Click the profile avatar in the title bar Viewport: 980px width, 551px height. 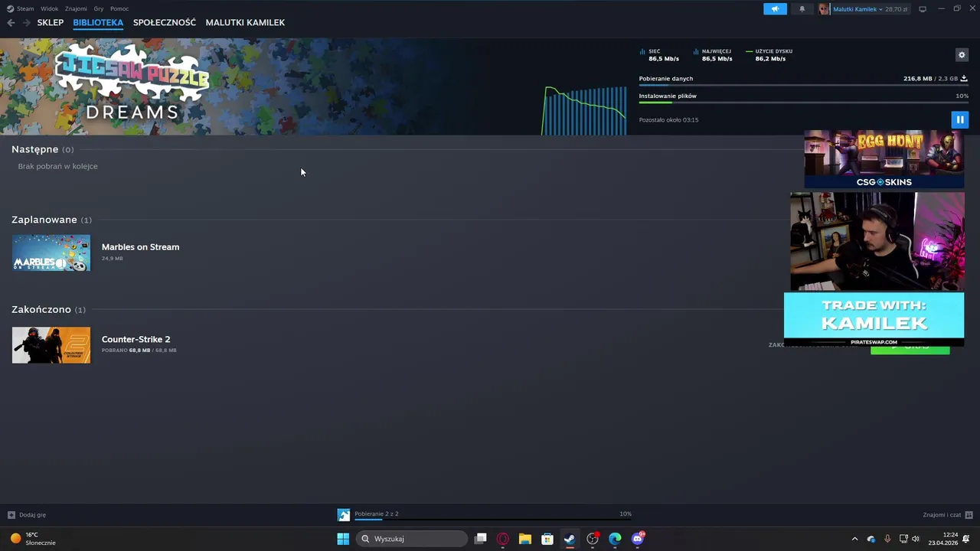pyautogui.click(x=824, y=9)
